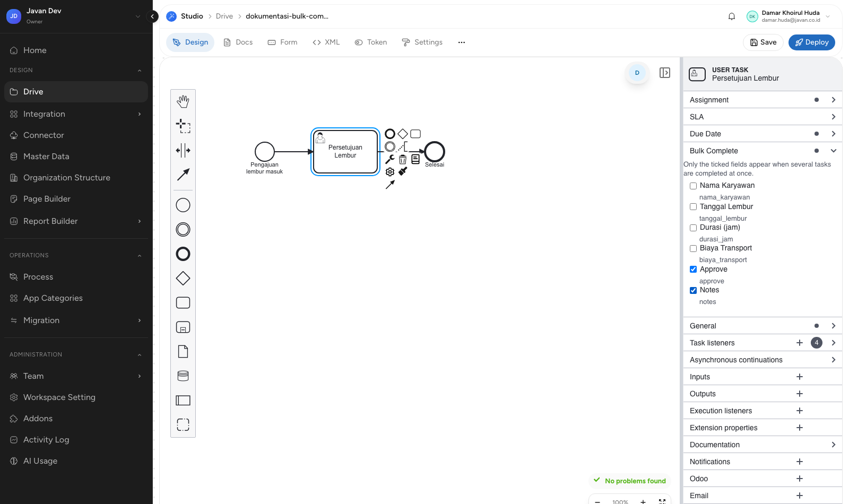Image resolution: width=849 pixels, height=504 pixels.
Task: Select the Pengajuan lembur masuk start event
Action: (x=265, y=152)
